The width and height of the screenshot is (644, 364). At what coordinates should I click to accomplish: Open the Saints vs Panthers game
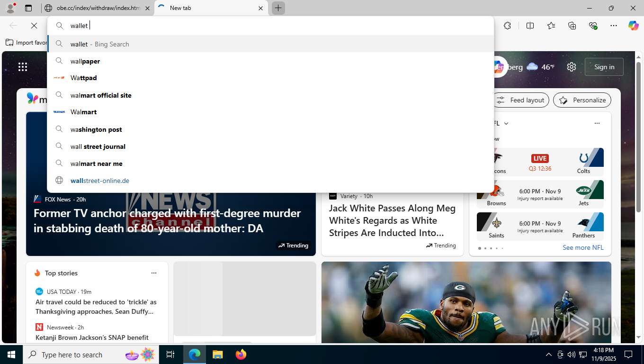click(540, 227)
